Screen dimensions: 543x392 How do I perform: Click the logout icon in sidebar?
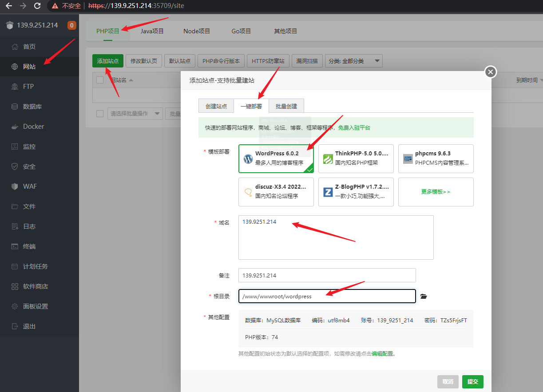point(15,326)
